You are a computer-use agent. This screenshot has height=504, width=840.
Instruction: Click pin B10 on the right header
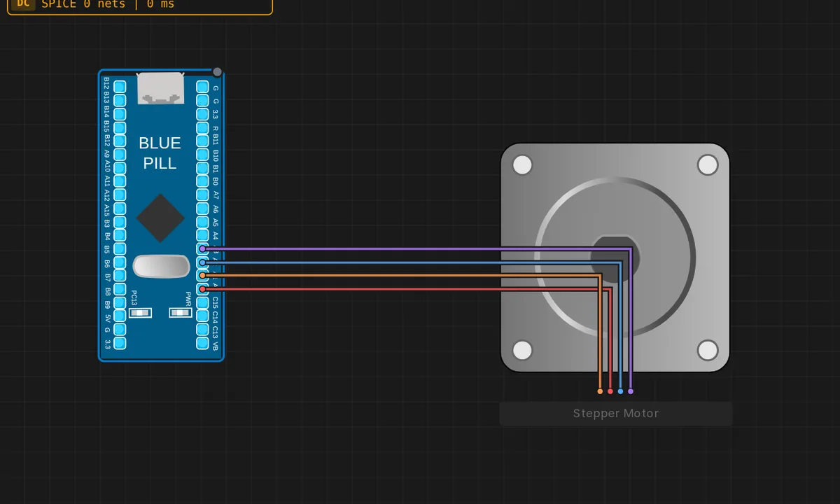pos(202,155)
